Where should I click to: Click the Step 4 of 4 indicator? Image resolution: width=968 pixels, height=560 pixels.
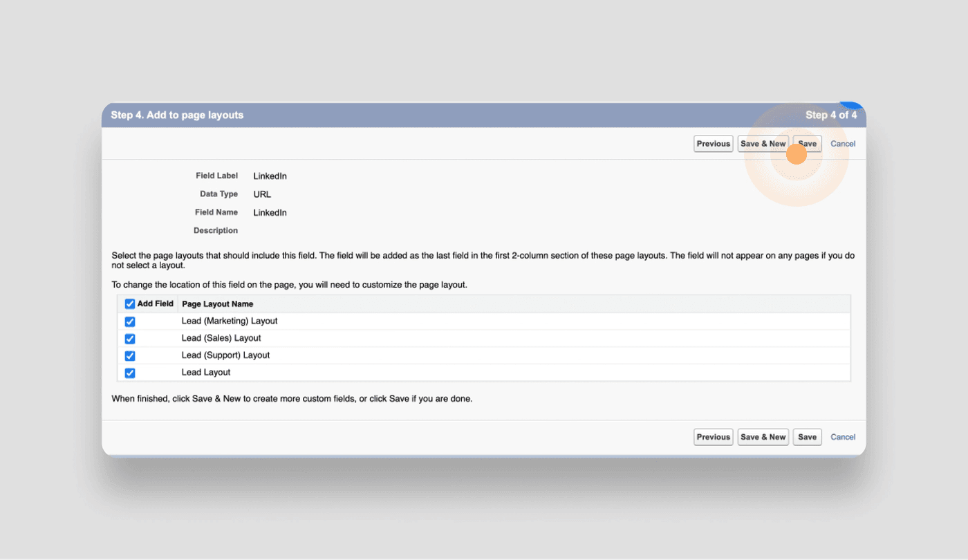(x=830, y=115)
